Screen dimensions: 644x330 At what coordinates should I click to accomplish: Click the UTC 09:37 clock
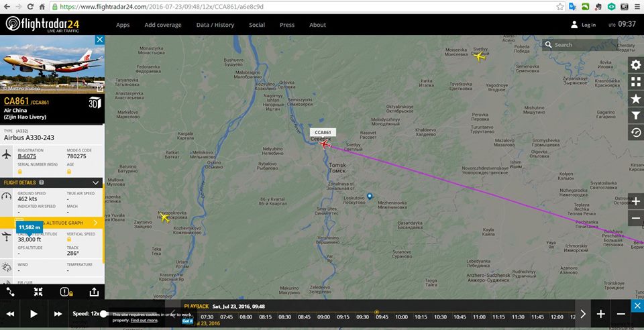[x=623, y=24]
